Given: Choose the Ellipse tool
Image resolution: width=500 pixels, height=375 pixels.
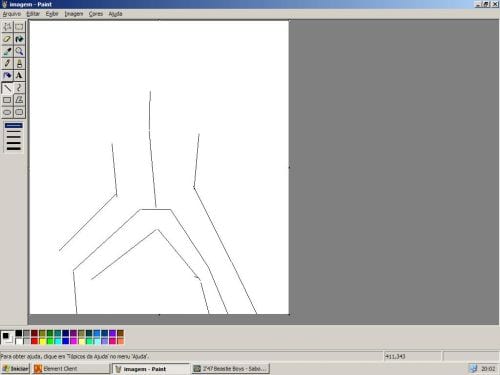Looking at the screenshot, I should point(7,112).
